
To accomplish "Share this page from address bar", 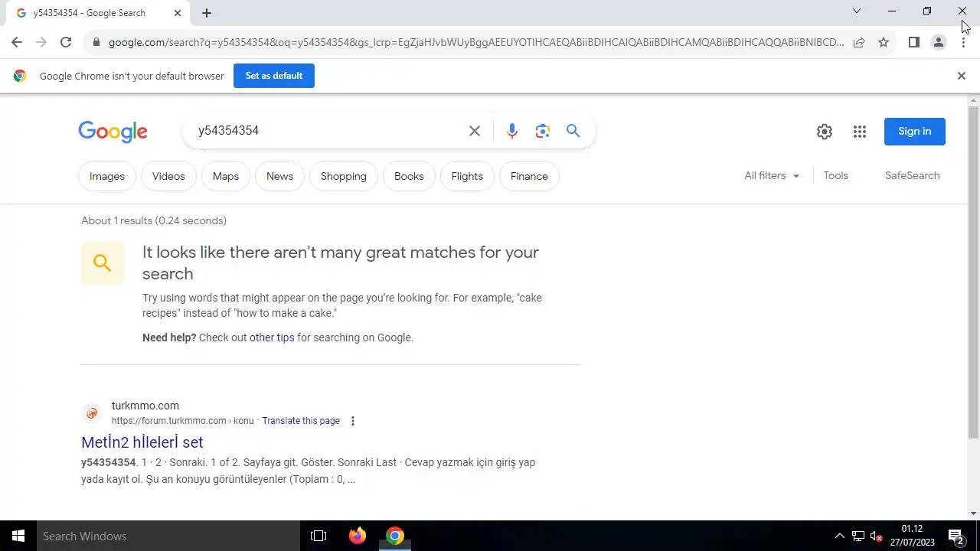I will [859, 42].
